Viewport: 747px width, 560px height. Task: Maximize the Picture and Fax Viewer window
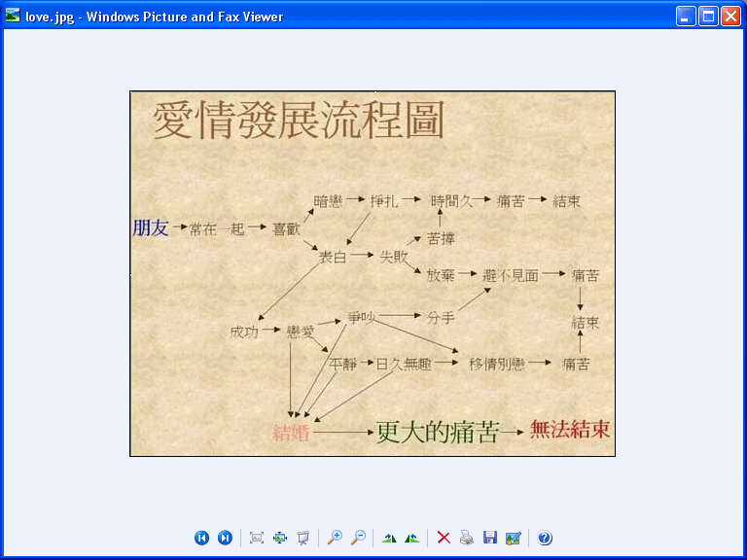point(708,17)
